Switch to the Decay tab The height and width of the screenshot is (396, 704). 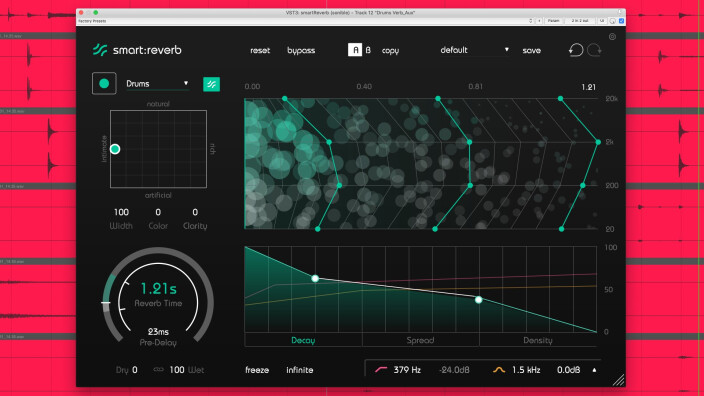303,340
